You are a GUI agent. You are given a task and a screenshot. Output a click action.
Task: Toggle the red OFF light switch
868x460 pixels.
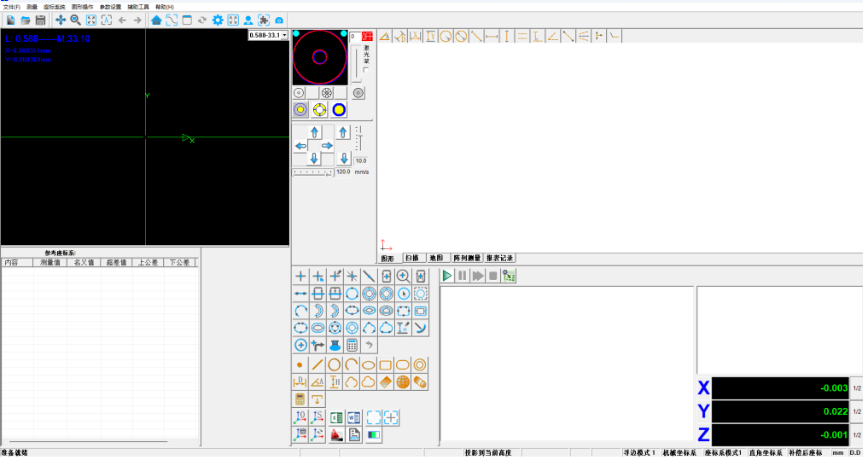367,36
